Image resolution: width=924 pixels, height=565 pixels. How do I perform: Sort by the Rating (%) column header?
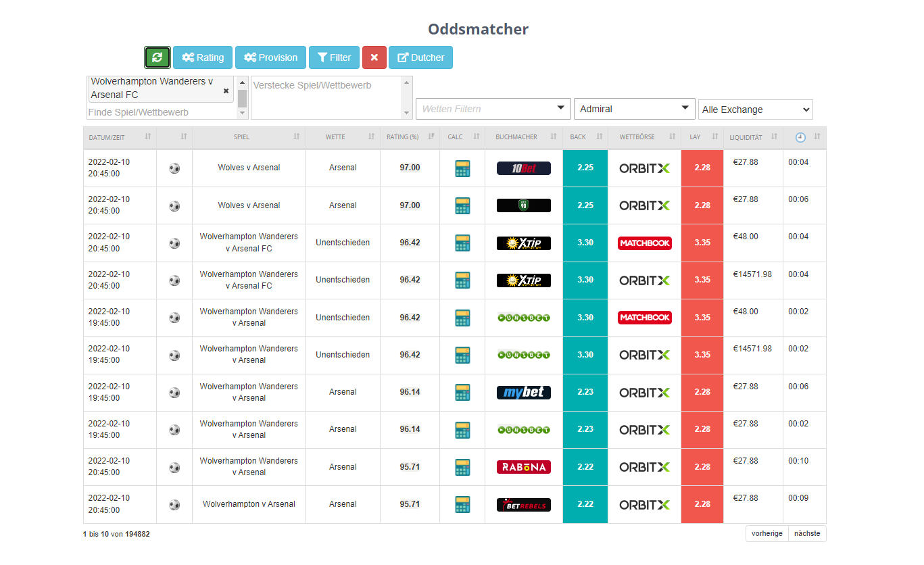point(410,137)
